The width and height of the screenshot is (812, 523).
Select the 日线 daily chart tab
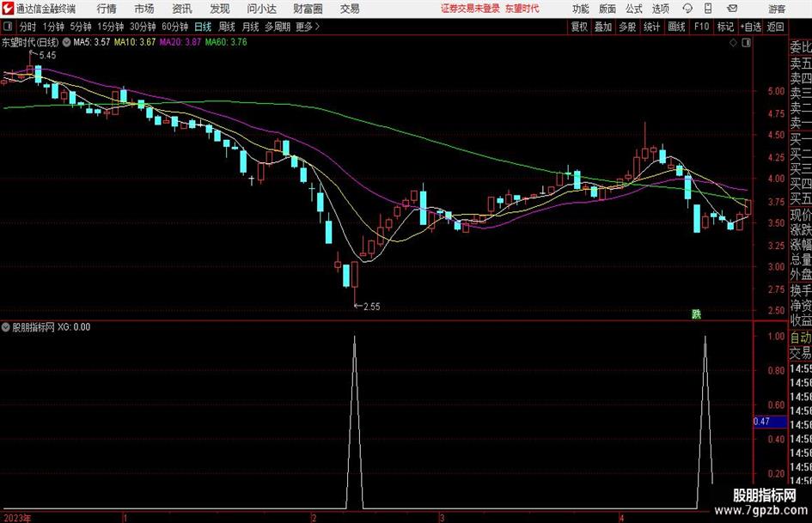coord(203,27)
